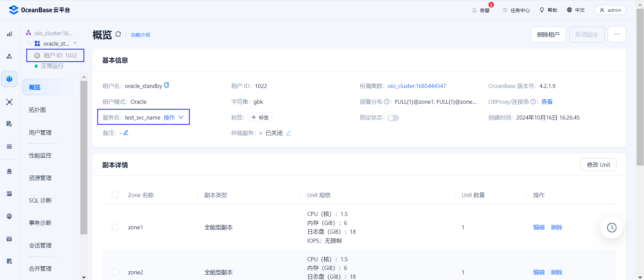644x280 pixels.
Task: Click the refresh icon beside 概览 title
Action: (x=118, y=34)
